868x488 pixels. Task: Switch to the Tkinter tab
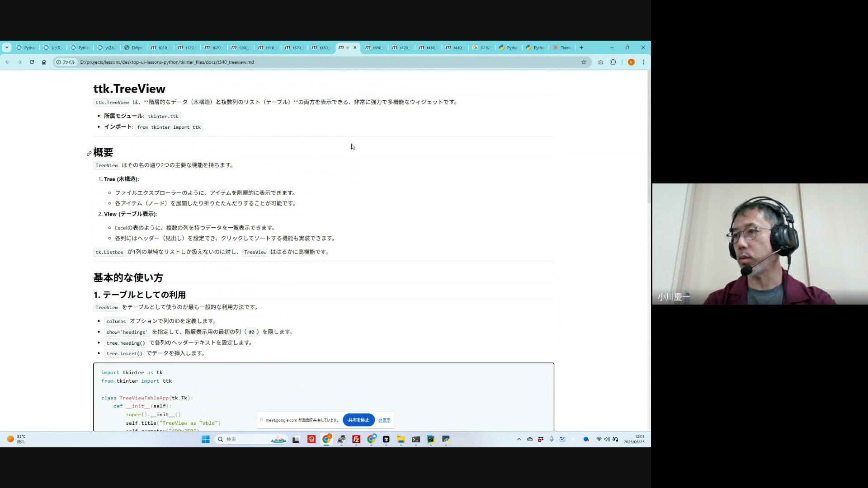[562, 47]
